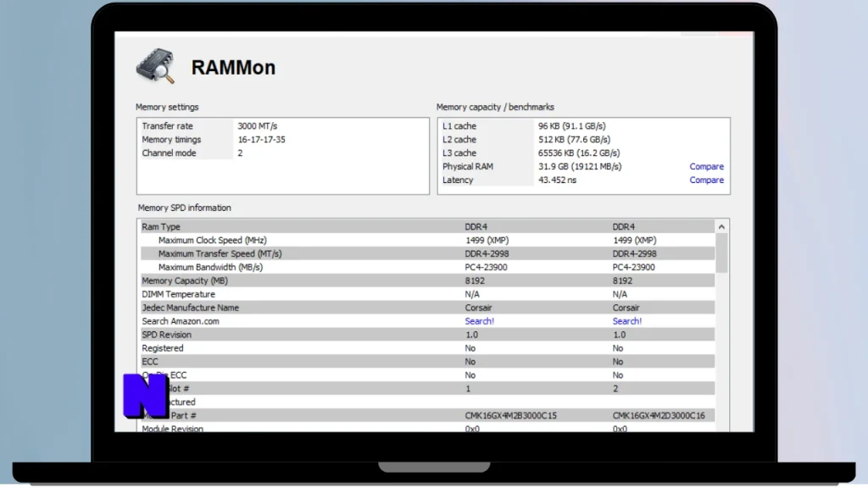Select the Memory settings heading

click(x=167, y=108)
